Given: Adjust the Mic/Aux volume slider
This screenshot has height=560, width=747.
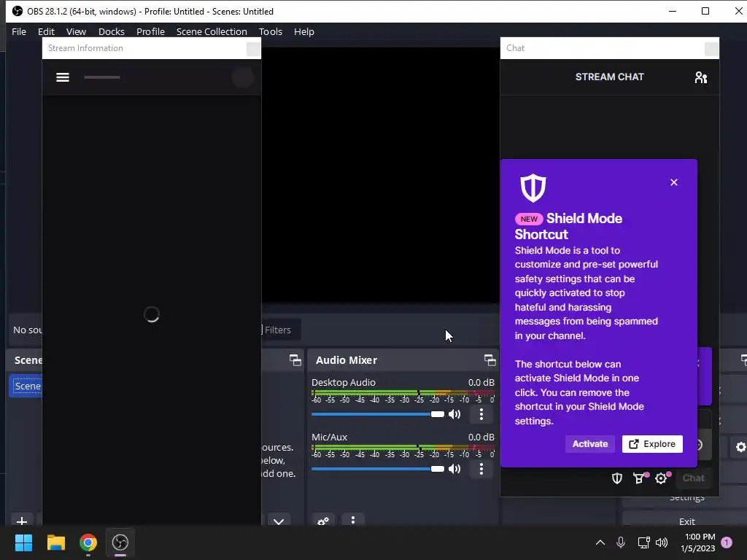Looking at the screenshot, I should [377, 469].
